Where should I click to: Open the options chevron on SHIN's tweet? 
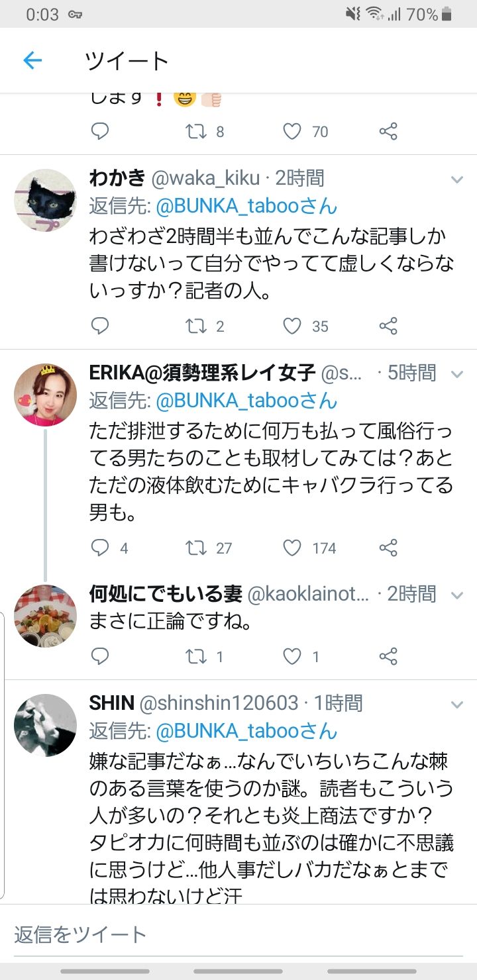pos(456,704)
